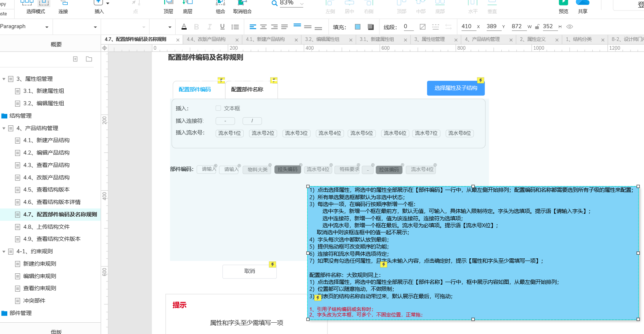Viewport: 644px width, 334px height.
Task: Set text alignment to right
Action: coord(274,27)
